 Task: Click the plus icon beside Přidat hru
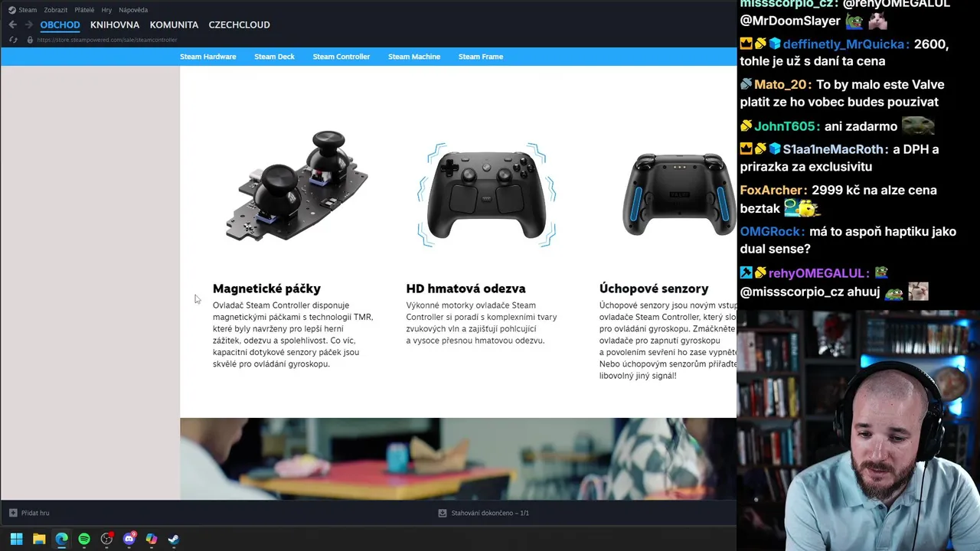click(13, 513)
